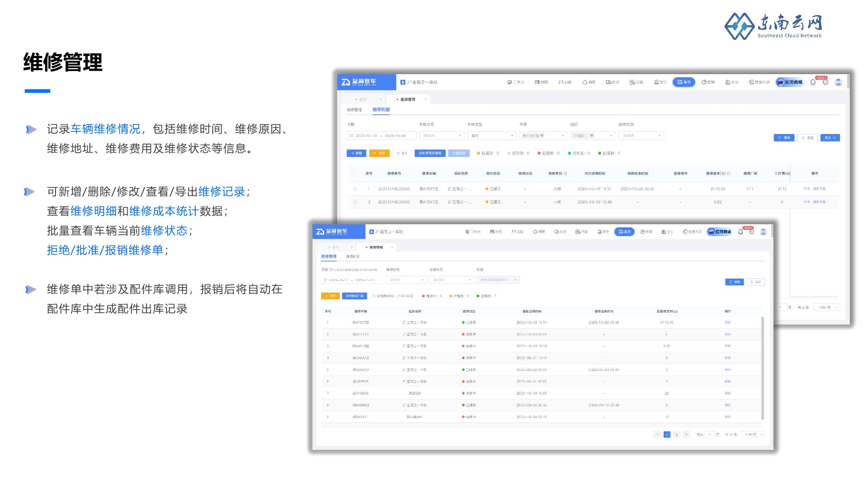Click the vertical scrollbar of lower table
Screen dimensions: 868x488
(763, 368)
